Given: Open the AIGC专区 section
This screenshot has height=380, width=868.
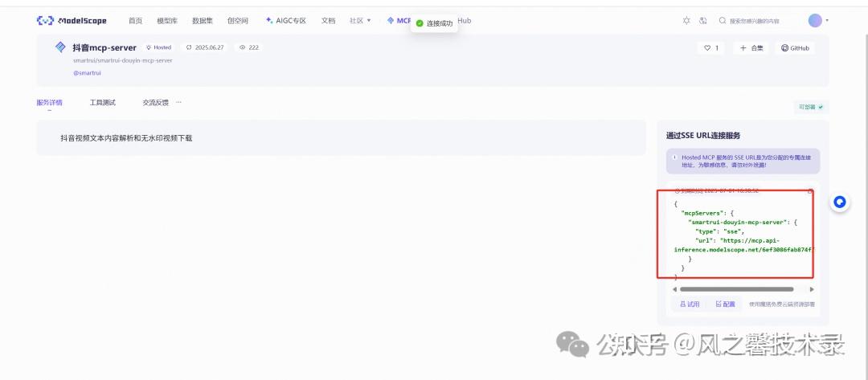Looking at the screenshot, I should (x=285, y=21).
